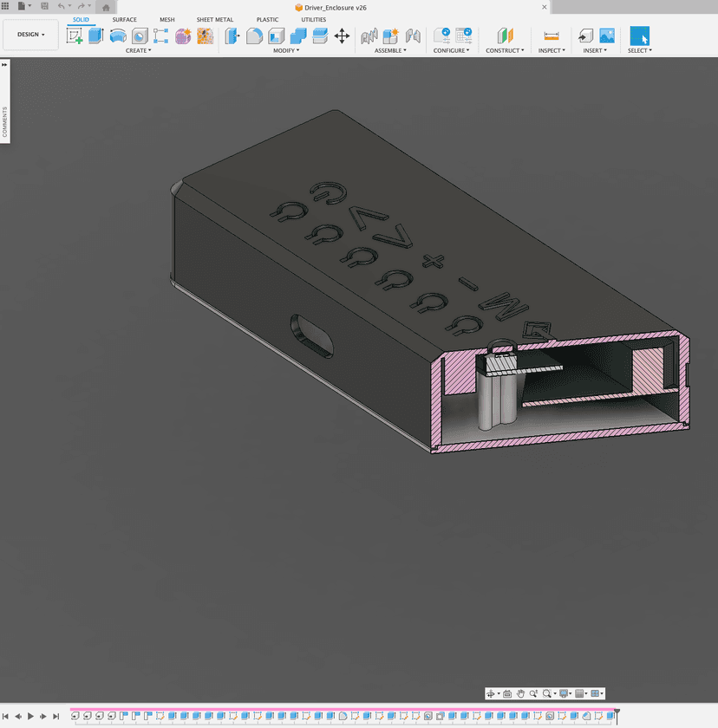Click the Create Sketch tool icon
The width and height of the screenshot is (718, 728).
click(x=75, y=36)
